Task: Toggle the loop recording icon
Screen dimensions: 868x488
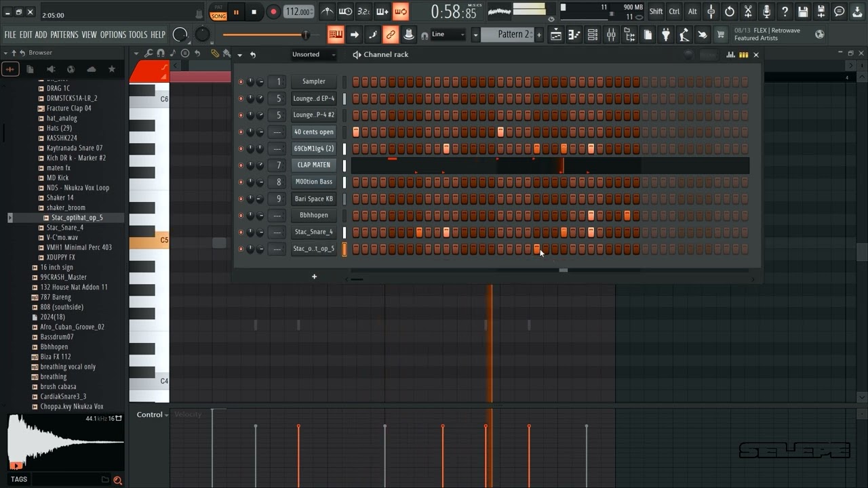Action: point(401,12)
